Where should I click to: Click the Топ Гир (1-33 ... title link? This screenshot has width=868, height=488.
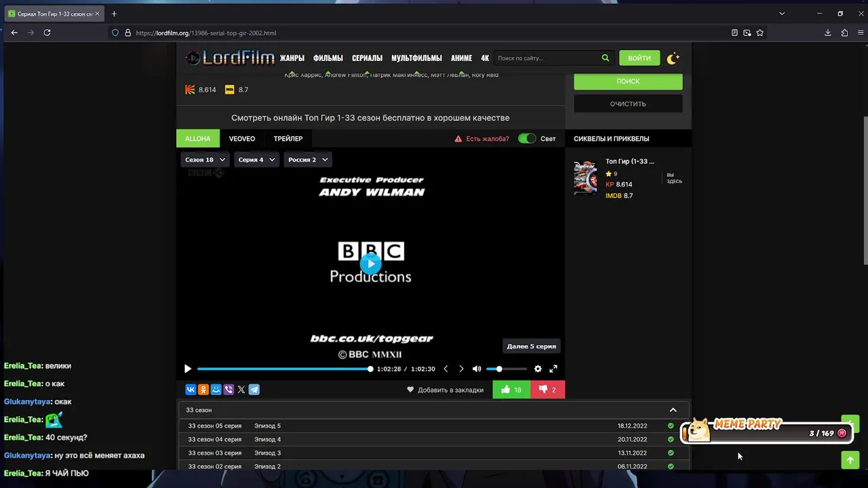tap(630, 161)
